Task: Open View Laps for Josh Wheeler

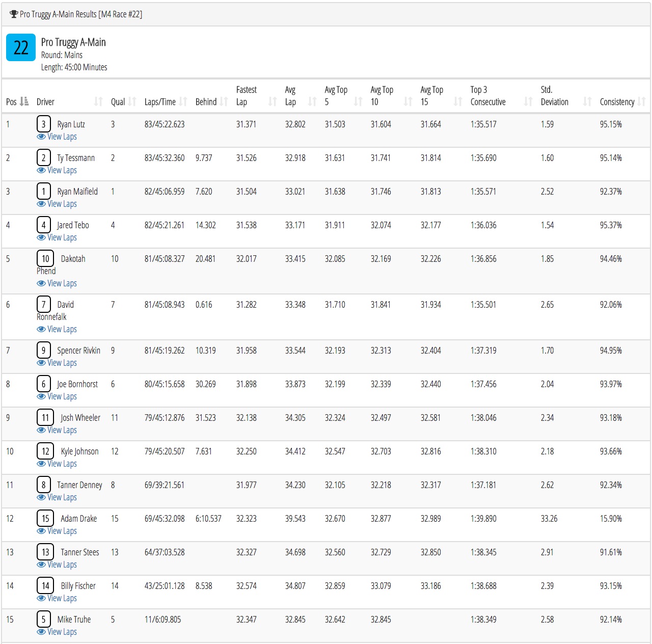Action: tap(57, 430)
